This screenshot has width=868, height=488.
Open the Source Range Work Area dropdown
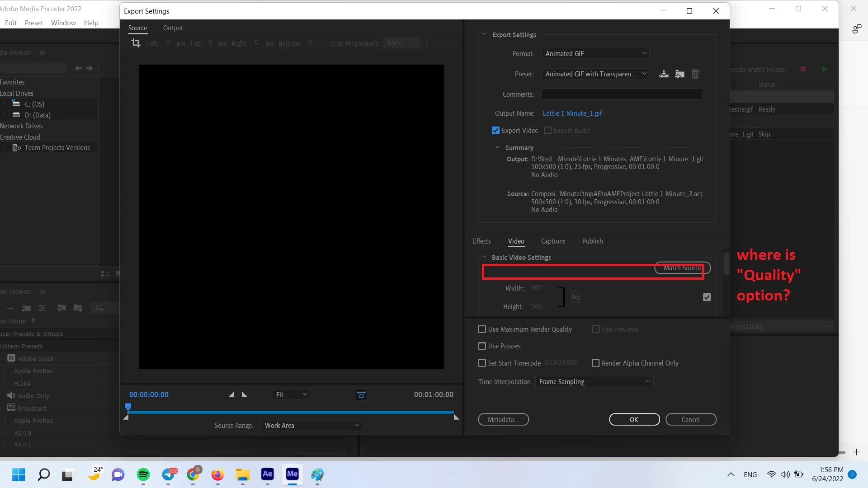click(x=311, y=426)
